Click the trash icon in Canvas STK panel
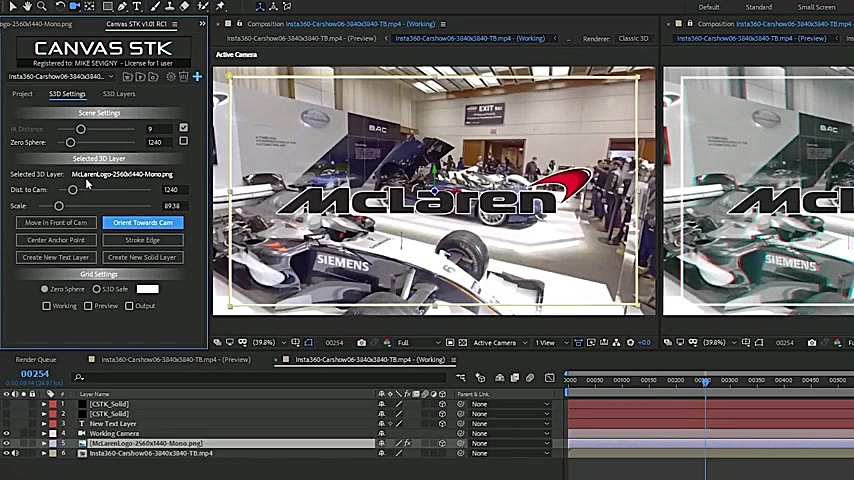 click(183, 76)
